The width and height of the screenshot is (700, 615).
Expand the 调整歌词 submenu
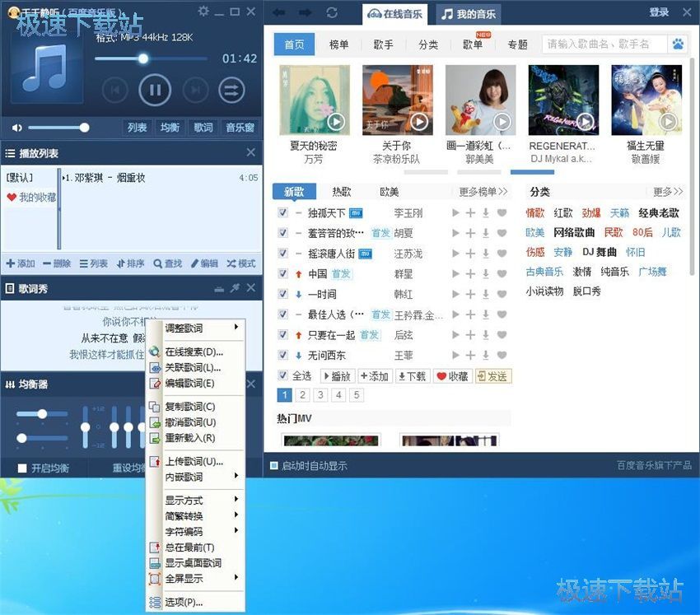pos(196,328)
